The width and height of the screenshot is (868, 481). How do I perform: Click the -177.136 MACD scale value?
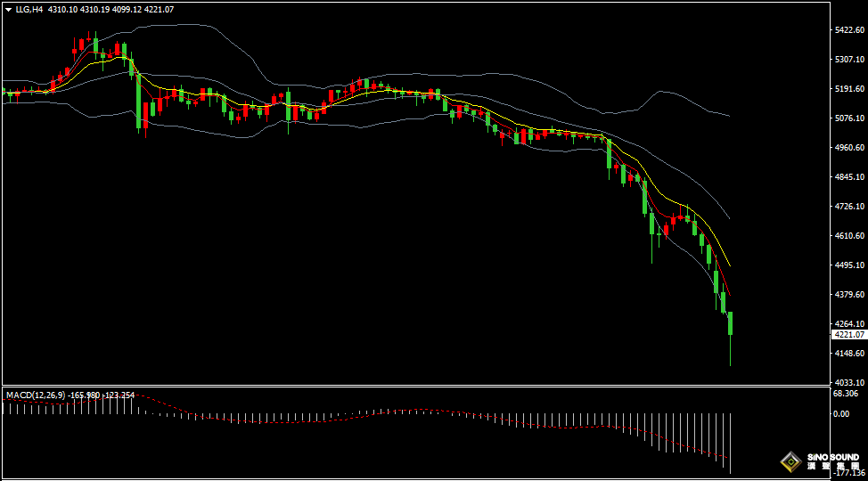tap(847, 474)
